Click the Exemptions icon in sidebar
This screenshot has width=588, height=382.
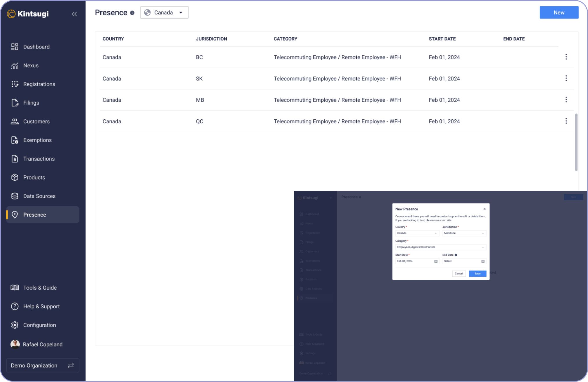(x=14, y=140)
